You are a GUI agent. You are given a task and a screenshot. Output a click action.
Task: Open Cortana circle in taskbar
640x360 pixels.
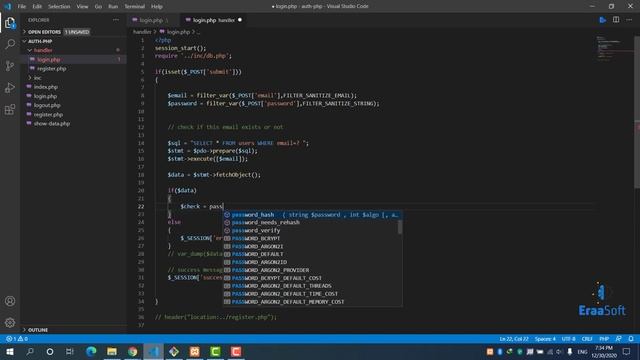click(50, 351)
